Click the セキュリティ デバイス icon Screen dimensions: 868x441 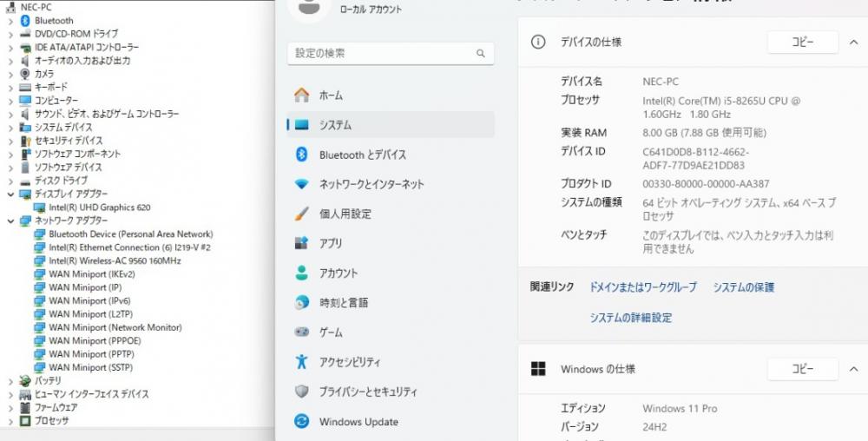pos(25,141)
